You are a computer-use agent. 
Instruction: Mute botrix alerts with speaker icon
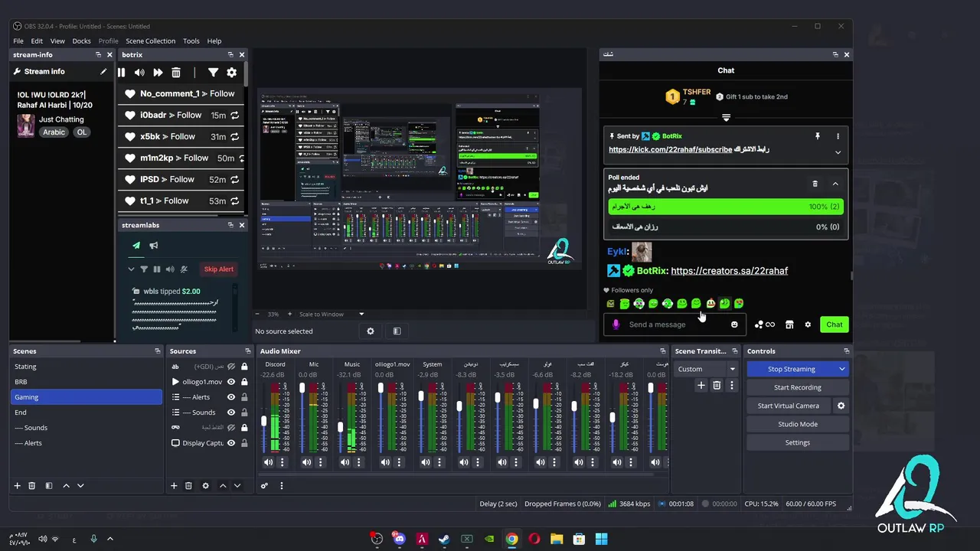[139, 72]
